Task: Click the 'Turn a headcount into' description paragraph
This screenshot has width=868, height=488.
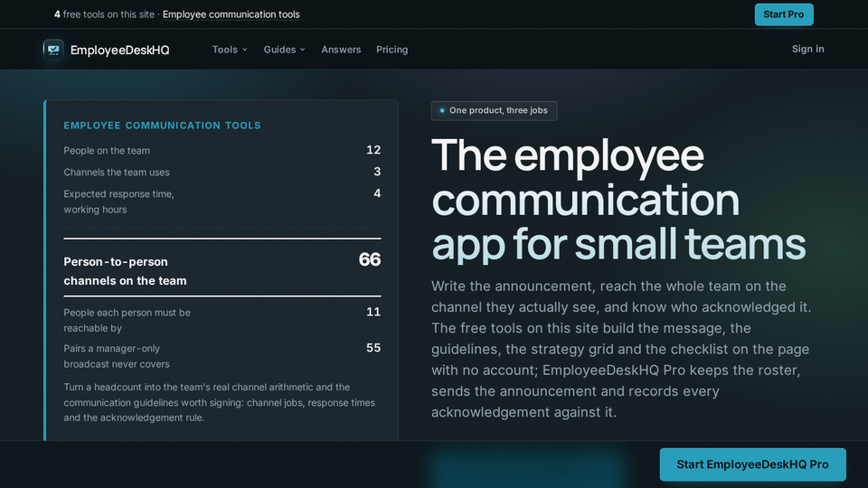Action: [x=219, y=402]
